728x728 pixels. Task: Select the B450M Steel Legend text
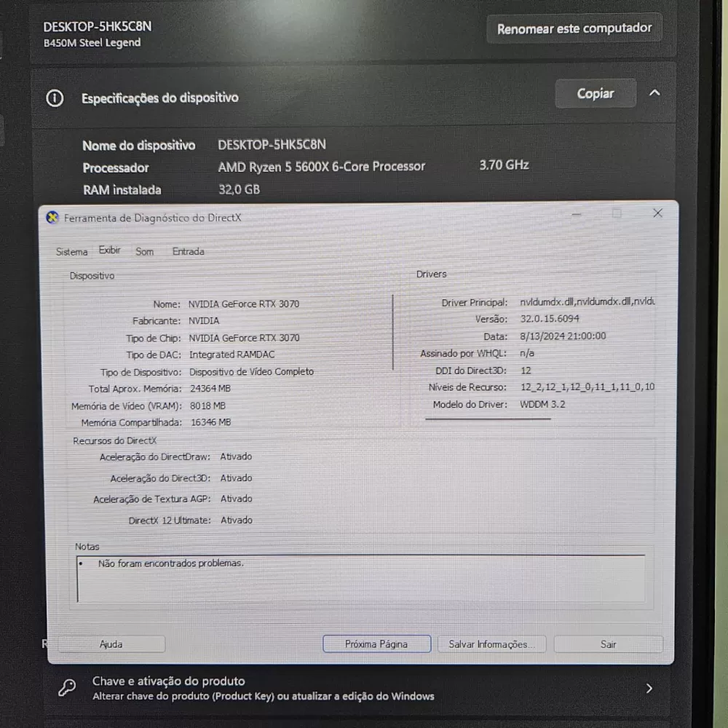tap(92, 43)
